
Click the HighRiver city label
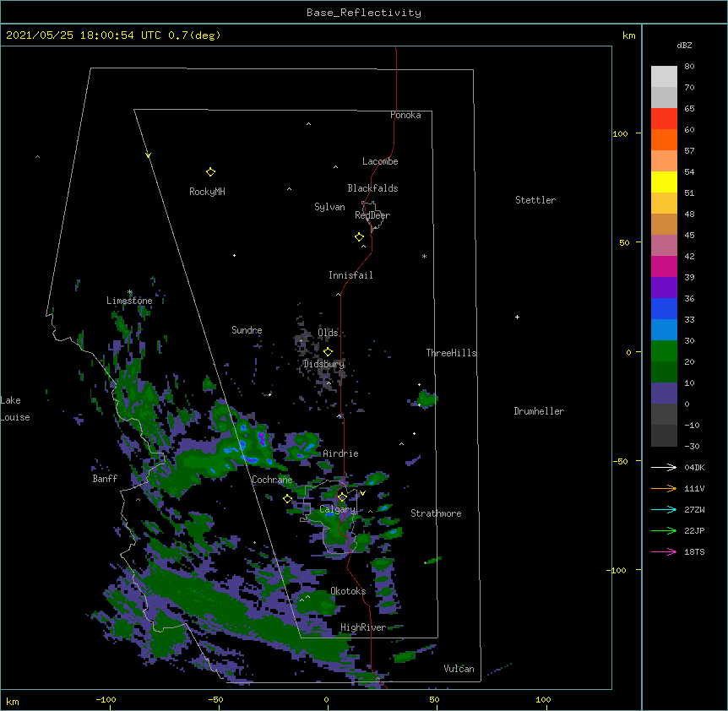[363, 627]
